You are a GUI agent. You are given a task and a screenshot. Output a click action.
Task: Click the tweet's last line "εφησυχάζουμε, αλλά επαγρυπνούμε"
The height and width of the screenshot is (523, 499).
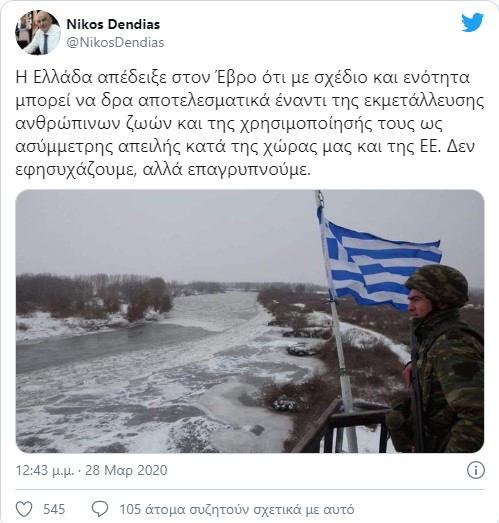click(x=163, y=170)
